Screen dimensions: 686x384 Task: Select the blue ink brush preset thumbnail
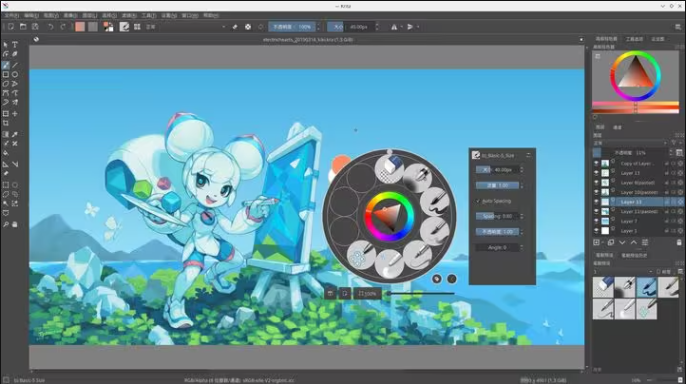647,287
